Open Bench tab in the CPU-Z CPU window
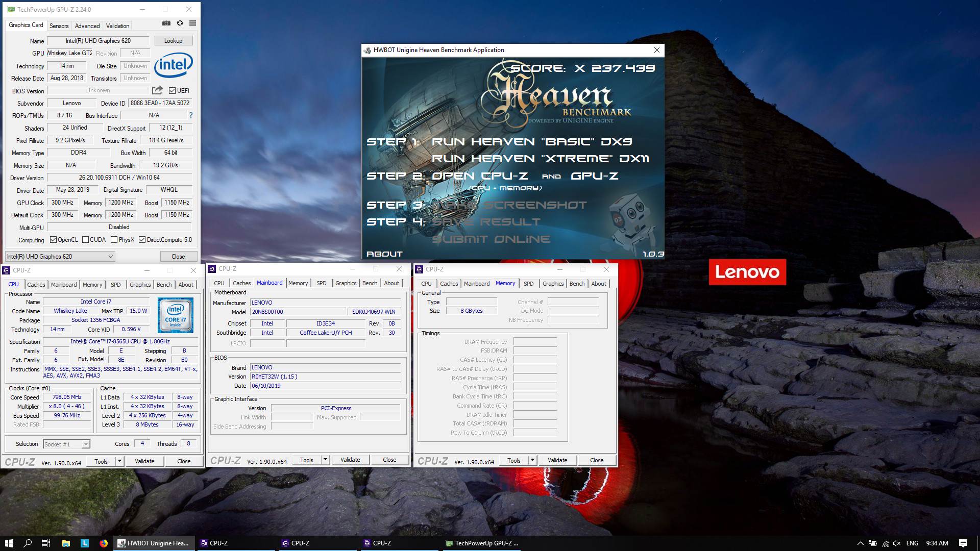 (x=164, y=285)
